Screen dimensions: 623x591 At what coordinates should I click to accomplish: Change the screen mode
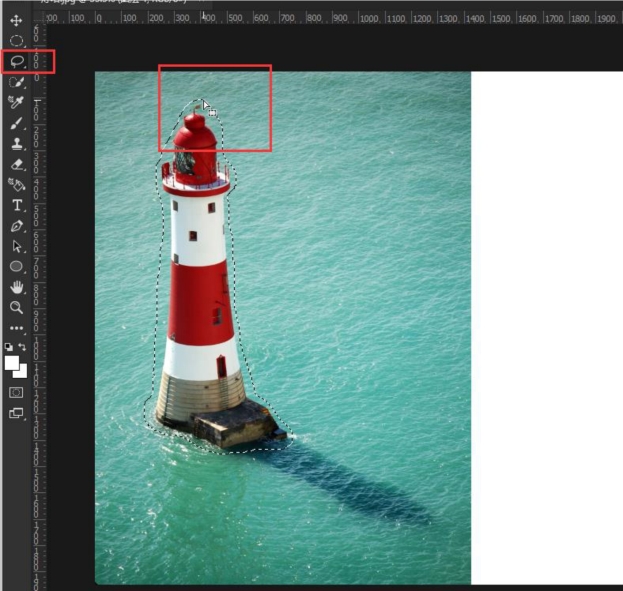(x=16, y=413)
